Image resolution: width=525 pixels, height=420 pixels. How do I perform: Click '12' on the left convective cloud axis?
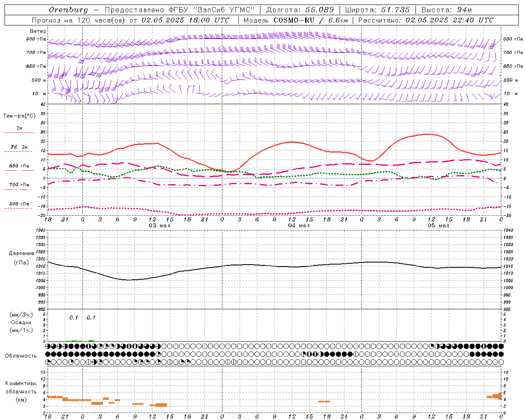tap(43, 372)
